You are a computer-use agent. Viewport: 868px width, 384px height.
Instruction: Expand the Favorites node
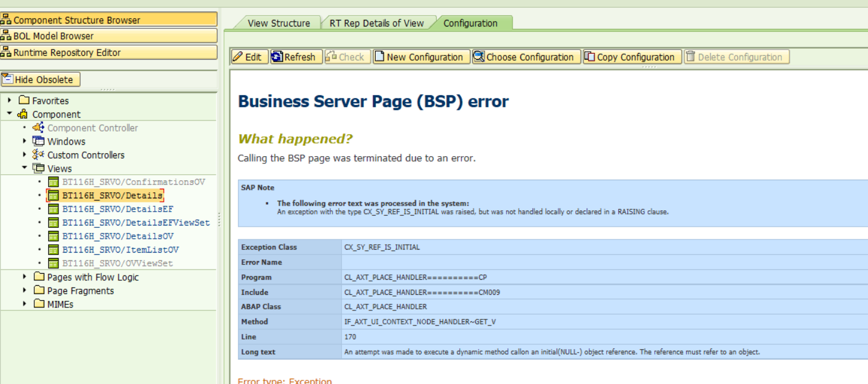tap(10, 100)
